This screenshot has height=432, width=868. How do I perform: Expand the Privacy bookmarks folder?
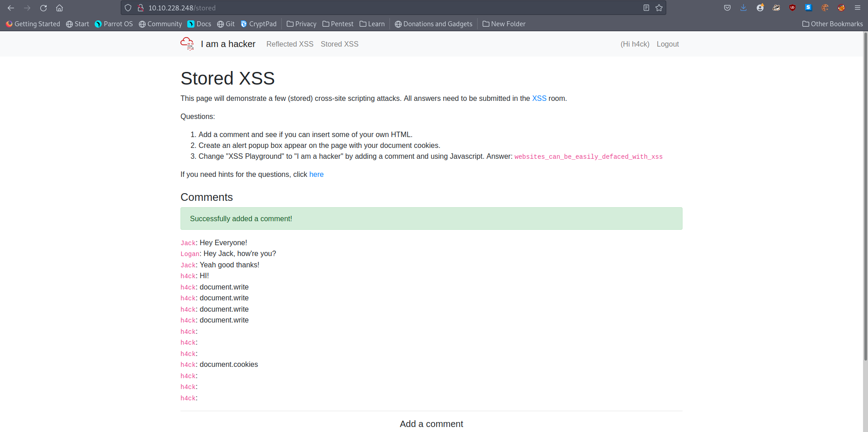click(302, 24)
